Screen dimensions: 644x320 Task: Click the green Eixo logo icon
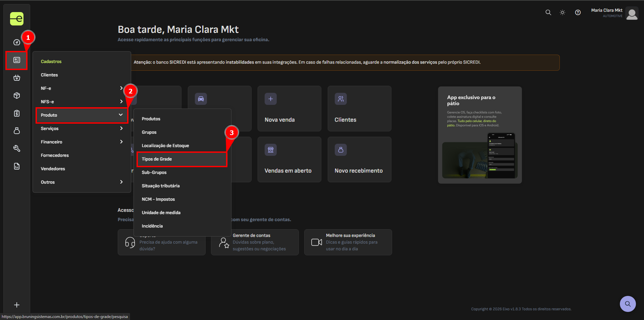(17, 19)
